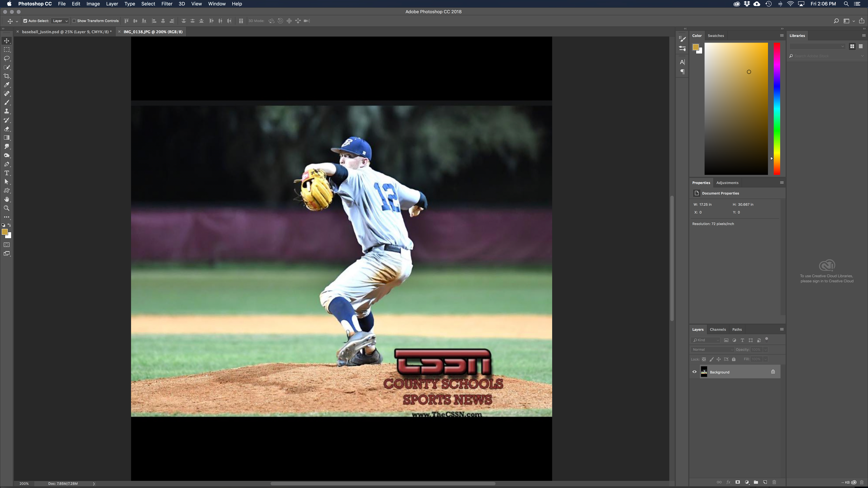Select the Clone Stamp tool
The width and height of the screenshot is (868, 488).
pos(6,111)
